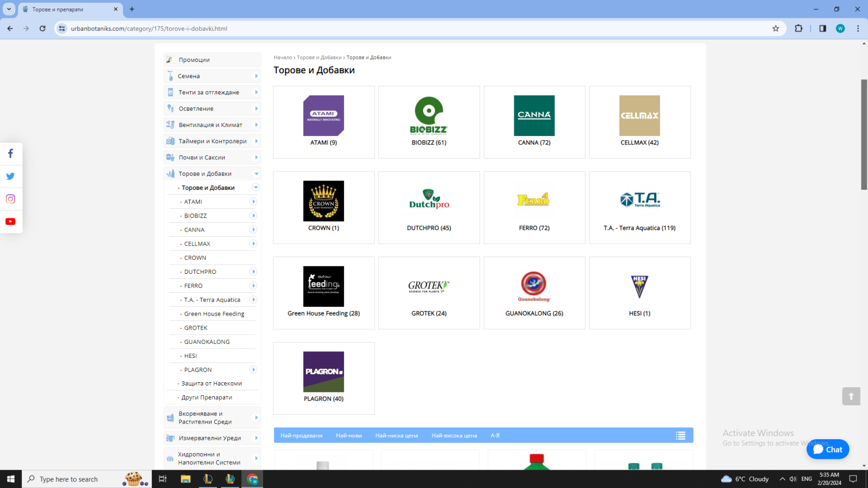This screenshot has width=868, height=488.
Task: Open Защита от Насекоми link
Action: (x=212, y=383)
